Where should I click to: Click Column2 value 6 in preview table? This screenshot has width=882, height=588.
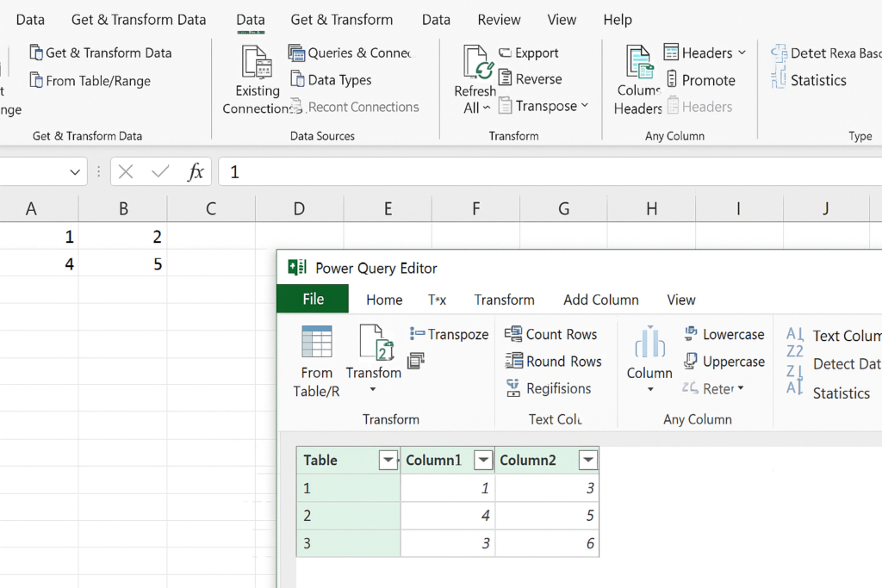tap(547, 543)
